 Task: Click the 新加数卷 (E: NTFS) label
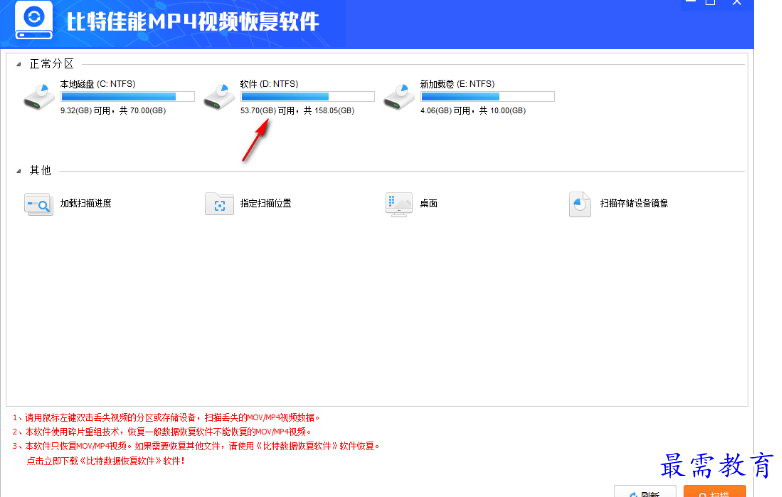click(x=457, y=84)
